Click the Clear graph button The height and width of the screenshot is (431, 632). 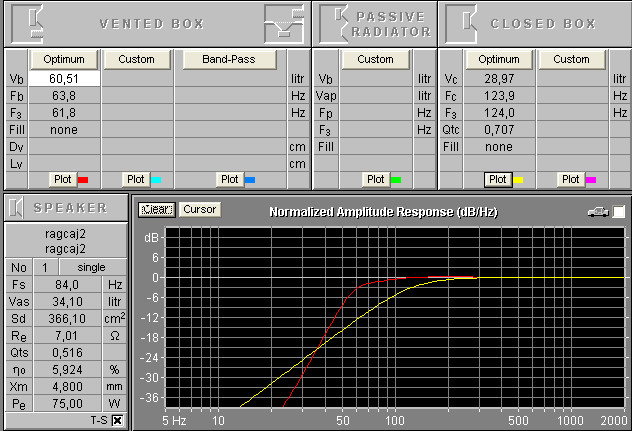tap(157, 209)
